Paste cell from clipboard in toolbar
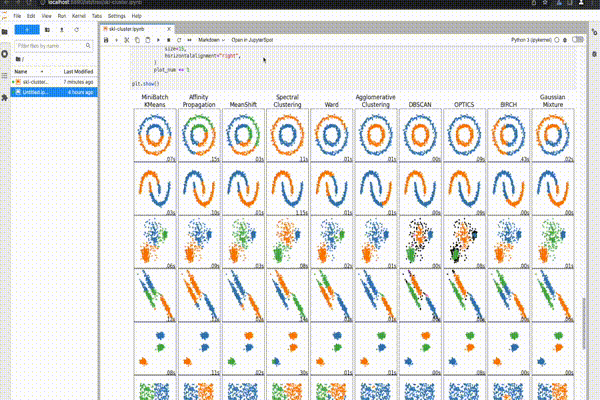This screenshot has height=400, width=600. pos(148,40)
